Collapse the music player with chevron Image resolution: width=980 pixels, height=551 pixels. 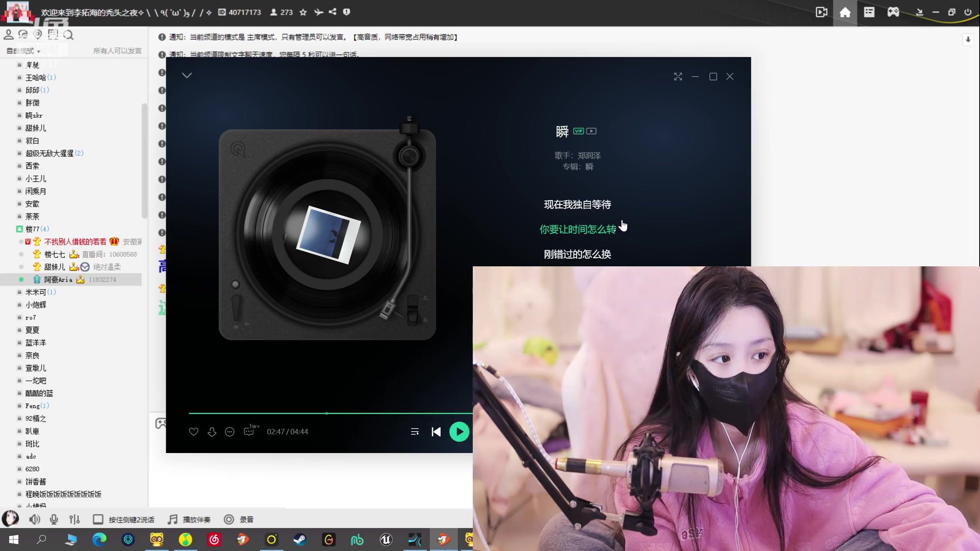tap(187, 75)
